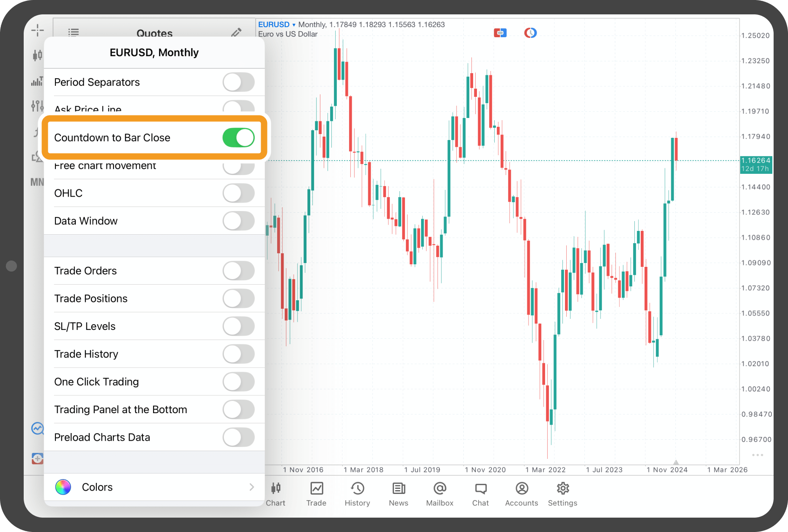
Task: Enable One Click Trading switch
Action: [238, 382]
